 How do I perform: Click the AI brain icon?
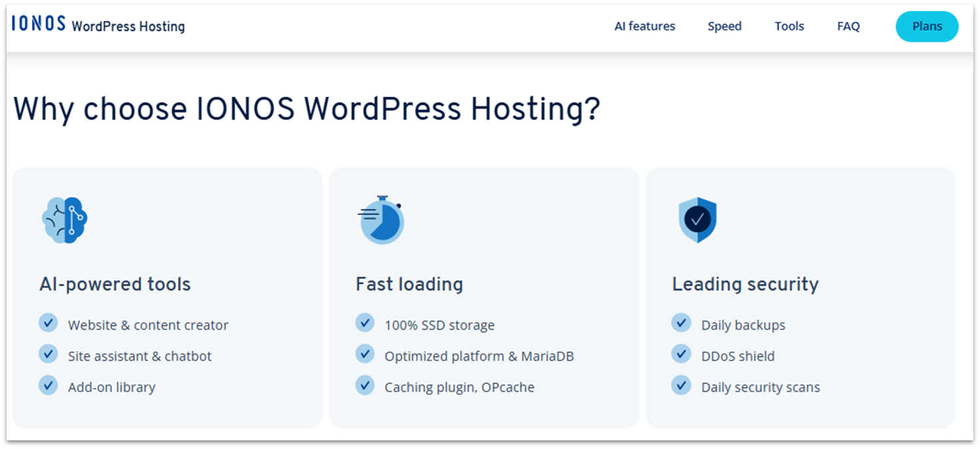[65, 219]
